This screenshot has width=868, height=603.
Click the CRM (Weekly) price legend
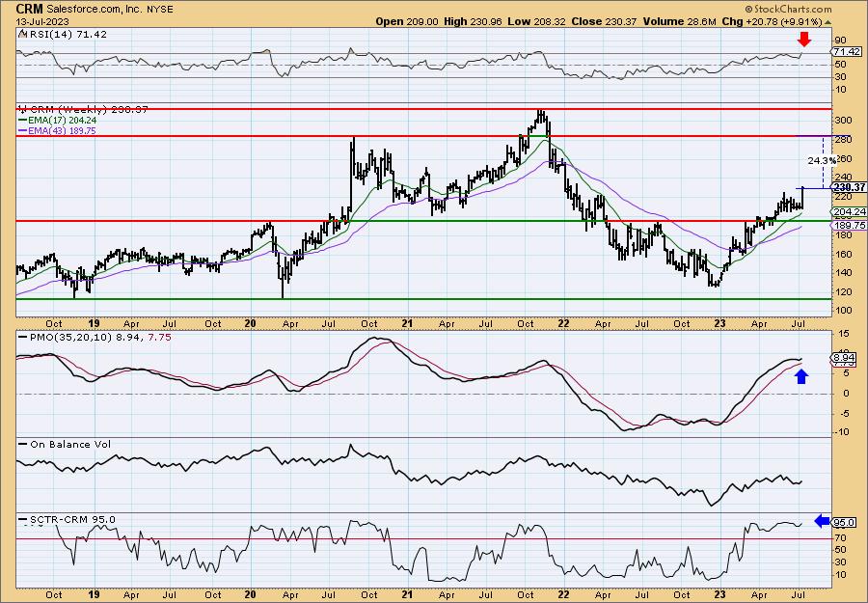83,110
